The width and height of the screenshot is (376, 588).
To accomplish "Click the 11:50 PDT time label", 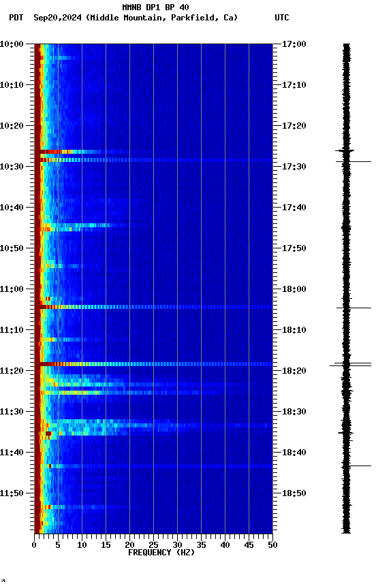I will [12, 493].
